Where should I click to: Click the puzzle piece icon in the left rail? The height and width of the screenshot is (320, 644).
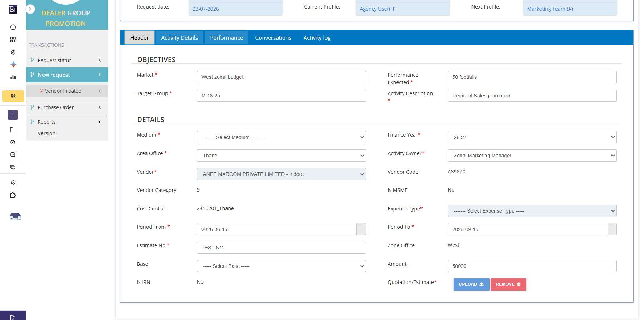click(13, 195)
